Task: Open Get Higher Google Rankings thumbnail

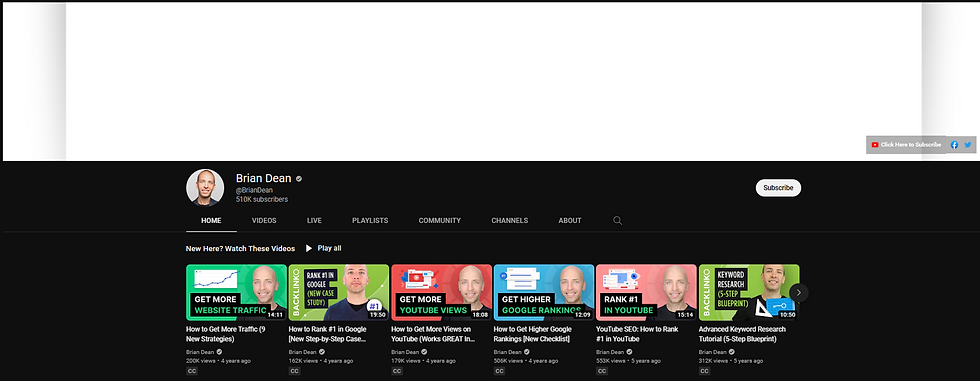Action: (x=544, y=292)
